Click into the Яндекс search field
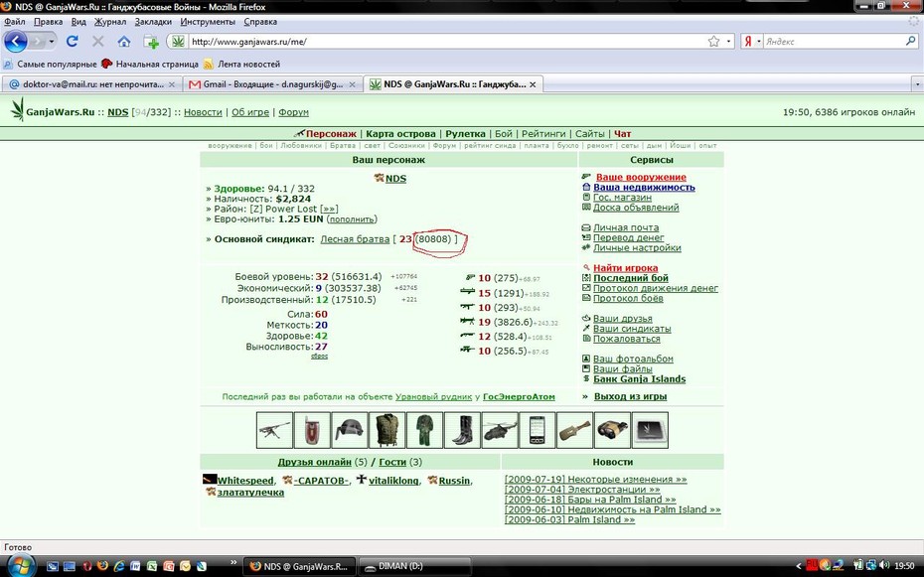Screen dimensions: 924x577 834,42
